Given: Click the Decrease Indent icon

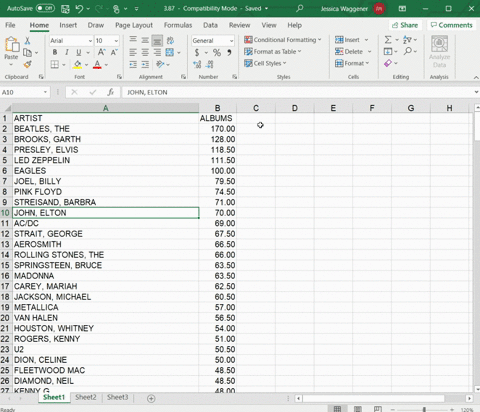Looking at the screenshot, I should coord(133,64).
